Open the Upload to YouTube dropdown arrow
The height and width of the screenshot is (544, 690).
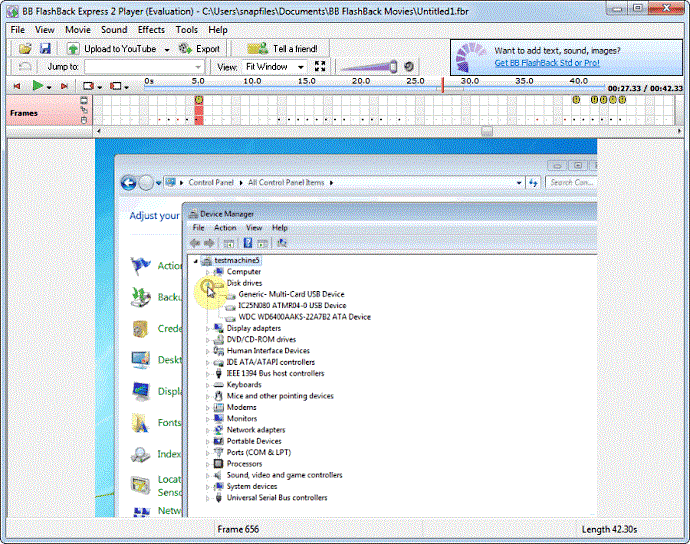(165, 48)
